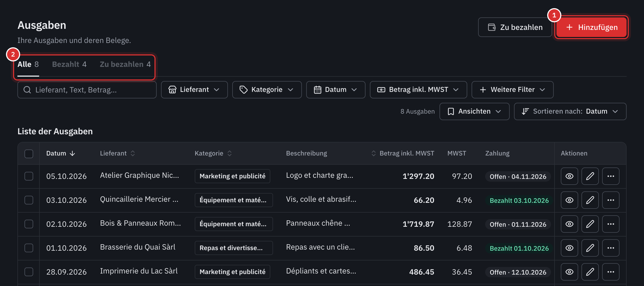
Task: Switch to the Bezahlt tab
Action: 69,64
